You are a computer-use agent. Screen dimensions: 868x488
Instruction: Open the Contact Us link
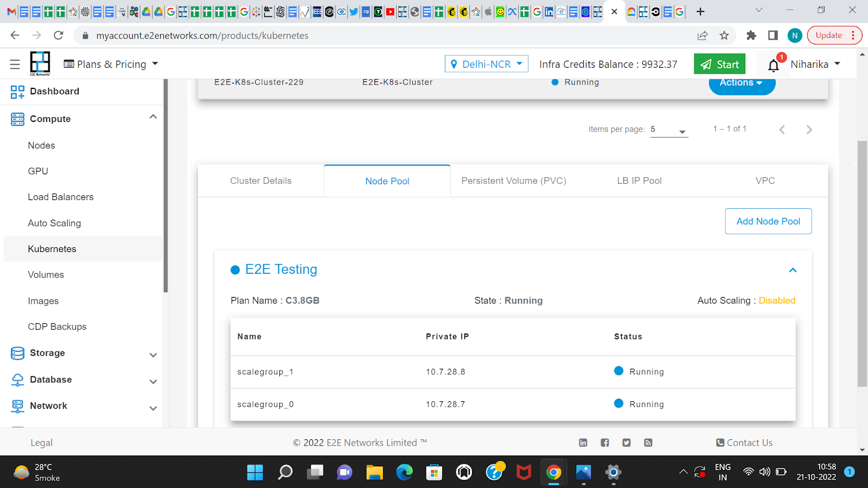point(744,443)
